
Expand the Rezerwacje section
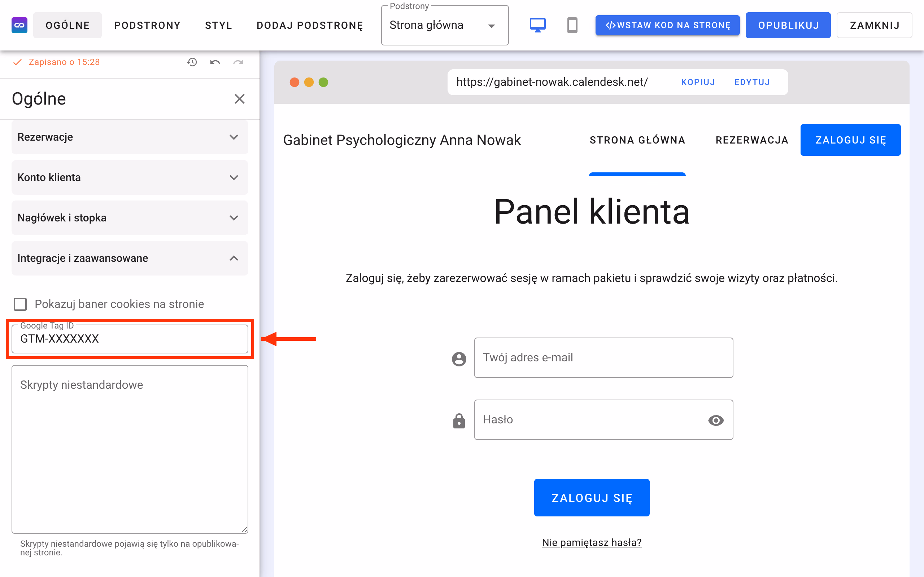(x=130, y=137)
